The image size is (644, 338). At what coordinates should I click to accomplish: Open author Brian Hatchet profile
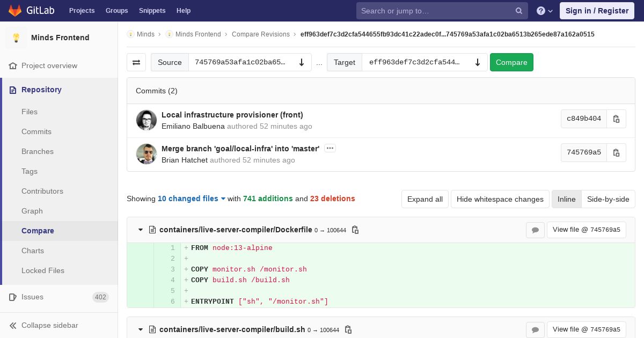[185, 160]
